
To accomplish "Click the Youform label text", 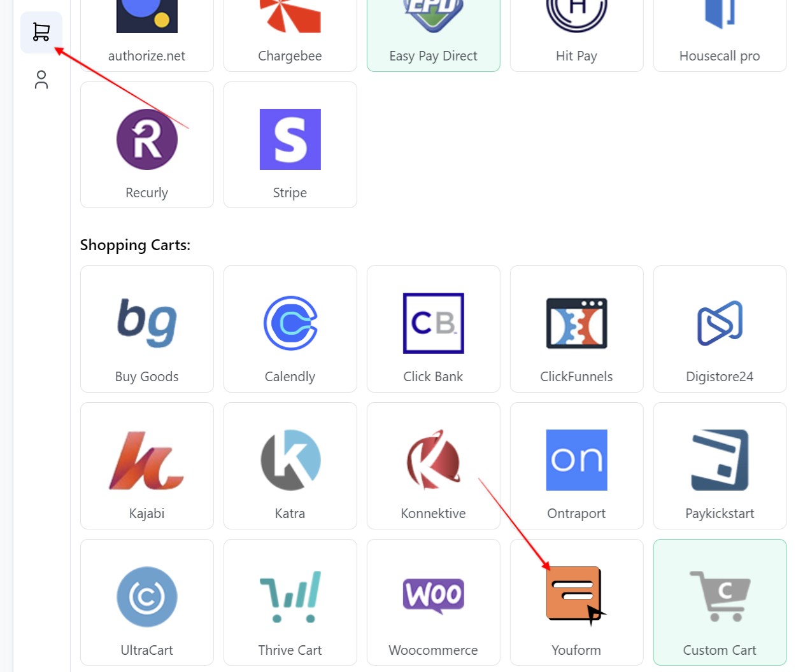I will coord(577,650).
